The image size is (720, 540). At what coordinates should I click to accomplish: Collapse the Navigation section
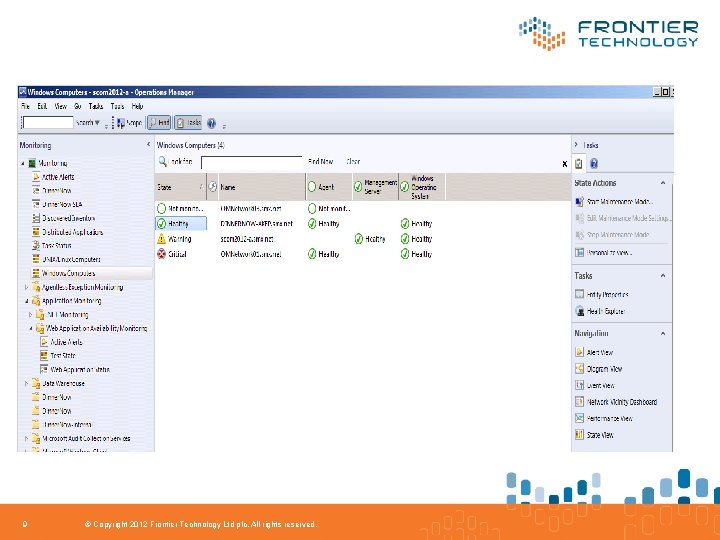click(x=663, y=333)
